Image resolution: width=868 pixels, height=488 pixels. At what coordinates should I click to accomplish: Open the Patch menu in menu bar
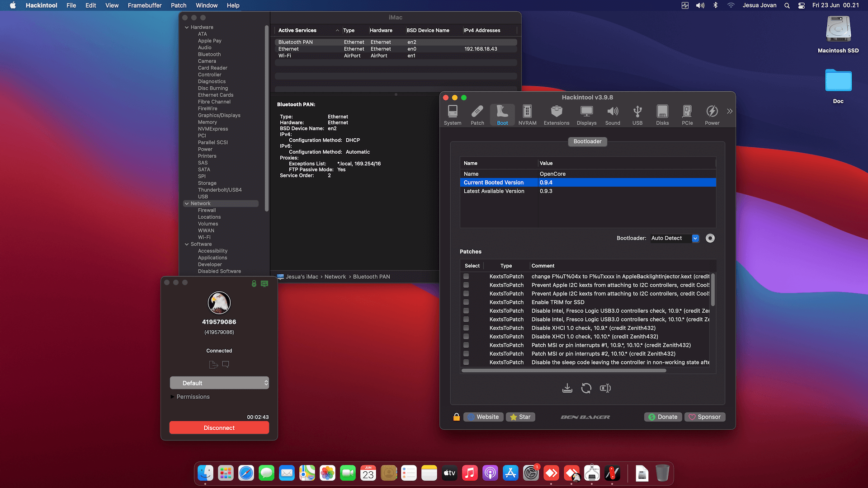[x=179, y=5]
